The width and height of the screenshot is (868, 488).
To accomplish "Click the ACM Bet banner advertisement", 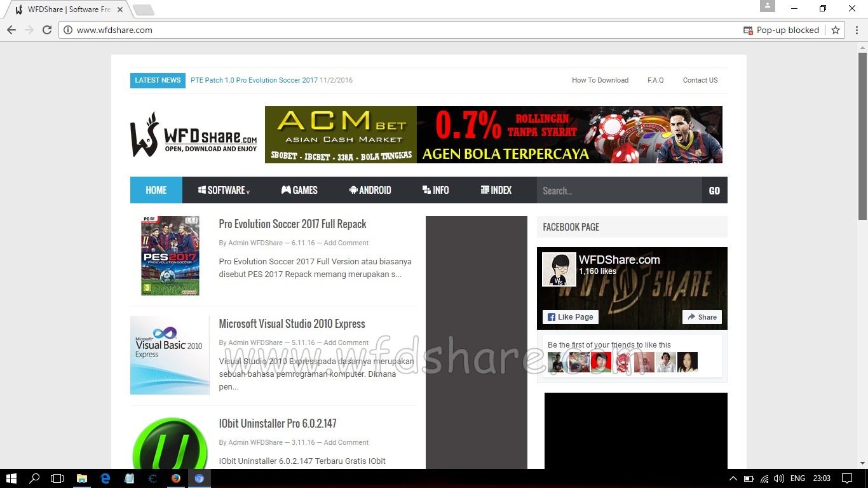I will tap(494, 135).
